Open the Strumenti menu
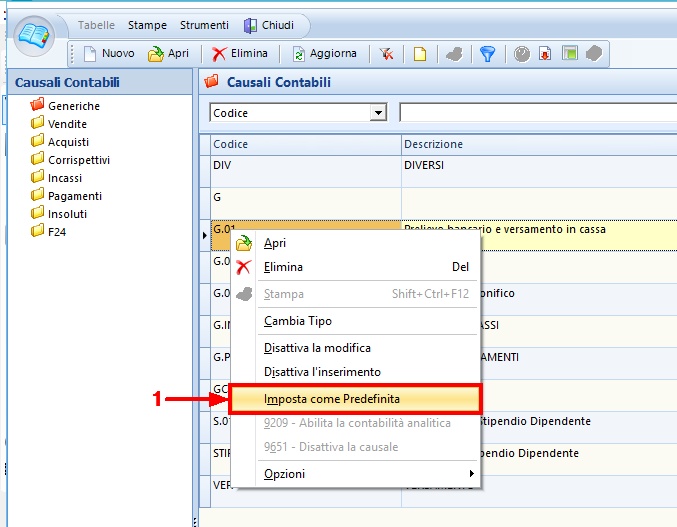Screen dimensions: 677x527 point(203,25)
